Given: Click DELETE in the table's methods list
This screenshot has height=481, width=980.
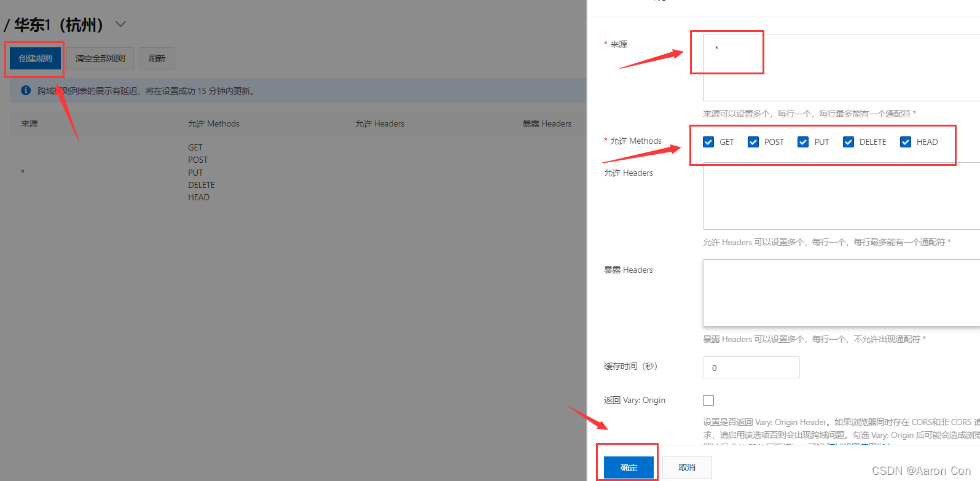Looking at the screenshot, I should click(x=202, y=185).
